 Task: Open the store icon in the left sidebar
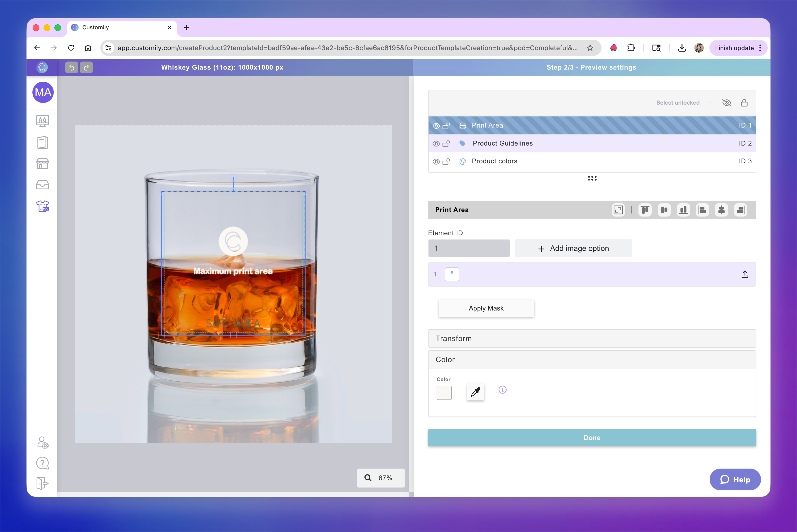[x=42, y=164]
